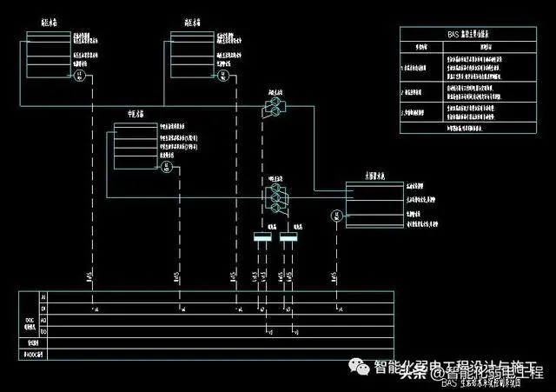Click the 'DI' row label in DDC table

(x=43, y=309)
